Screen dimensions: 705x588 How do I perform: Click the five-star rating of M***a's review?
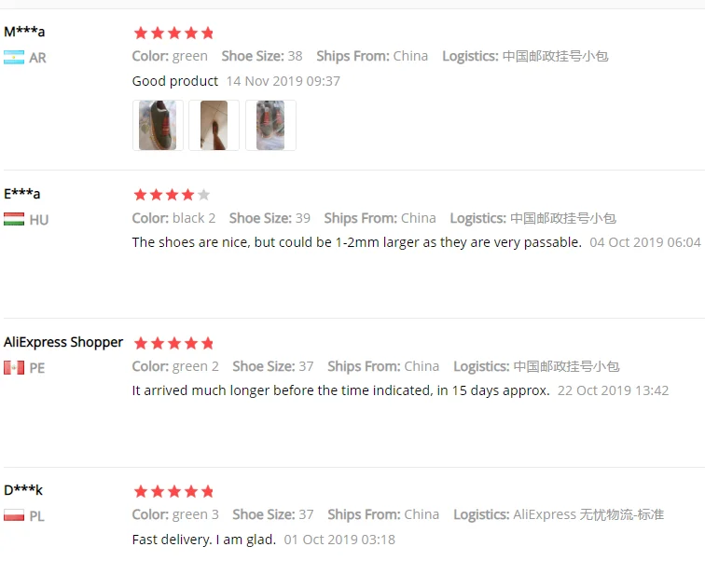pos(173,33)
